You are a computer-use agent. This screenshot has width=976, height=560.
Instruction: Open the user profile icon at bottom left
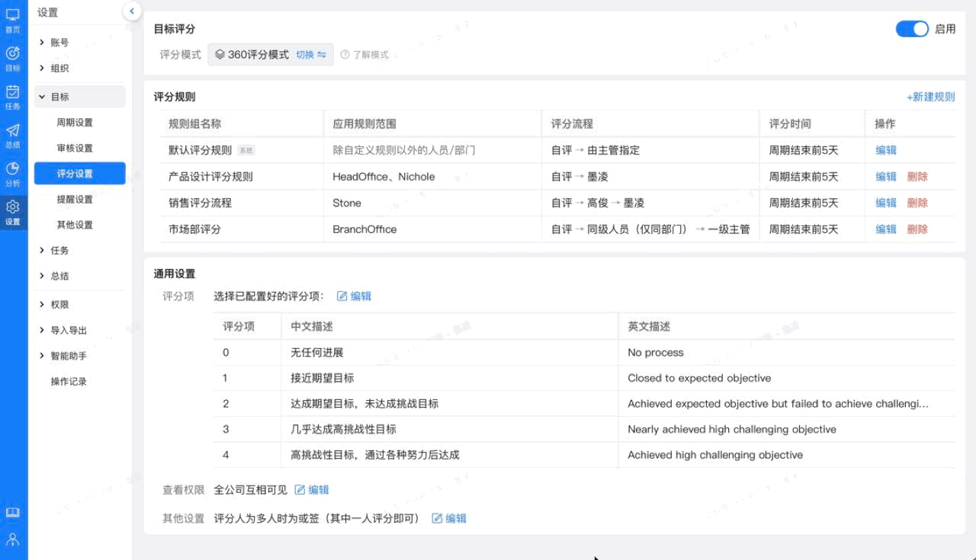[x=13, y=539]
